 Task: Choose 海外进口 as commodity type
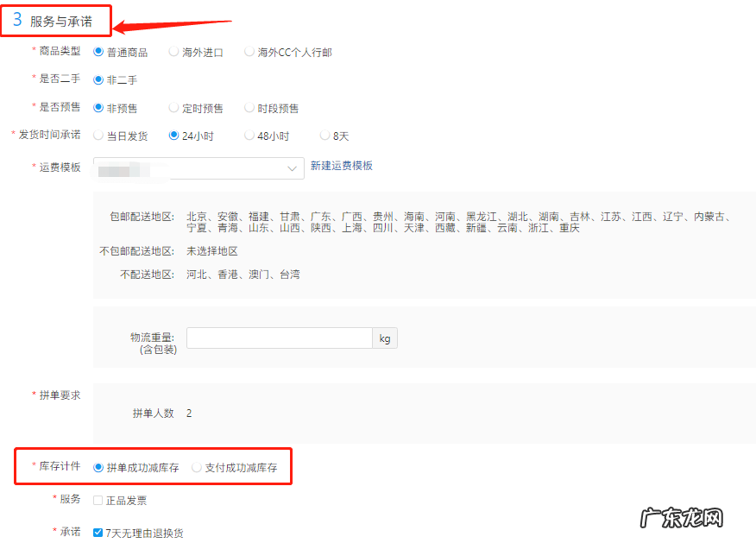pos(173,52)
